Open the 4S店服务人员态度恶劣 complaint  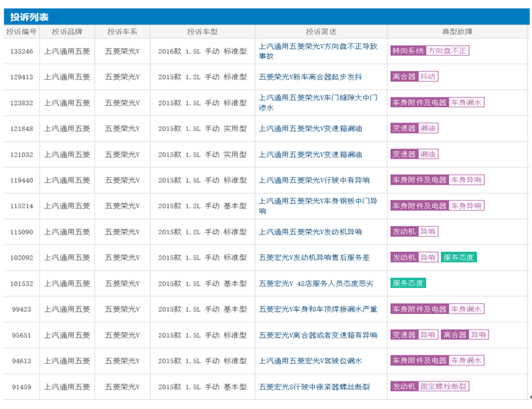pos(316,283)
